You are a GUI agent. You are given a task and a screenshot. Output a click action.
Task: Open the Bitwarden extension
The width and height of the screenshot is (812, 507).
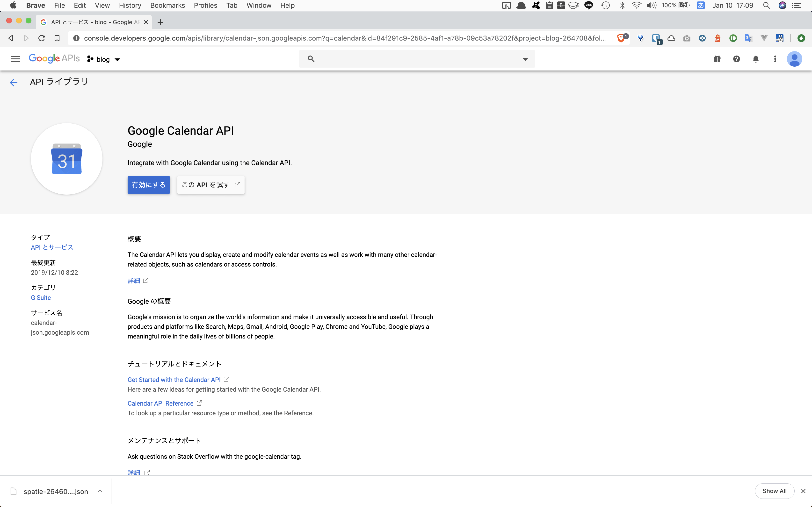[656, 38]
